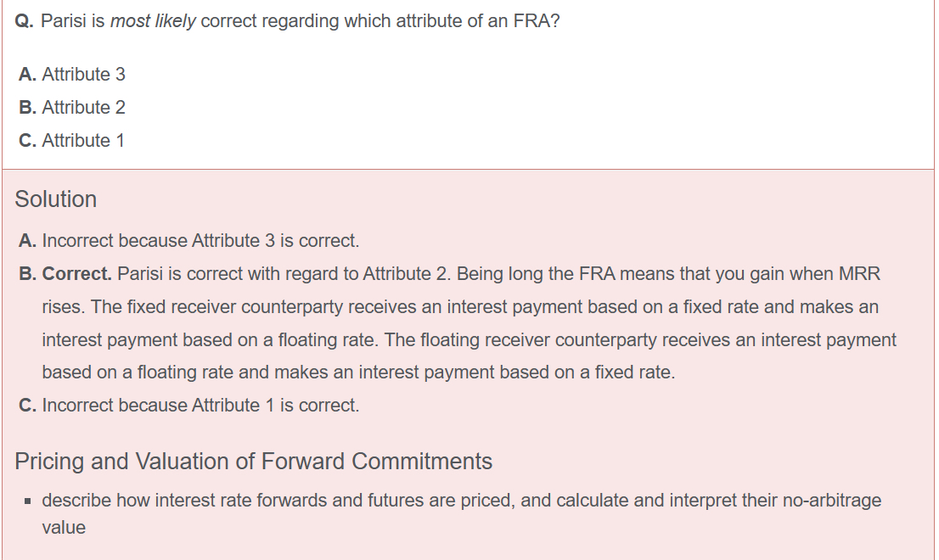Click the bold 'A.' letter in the Solution section
Viewport: 939px width, 560px height.
pyautogui.click(x=27, y=241)
